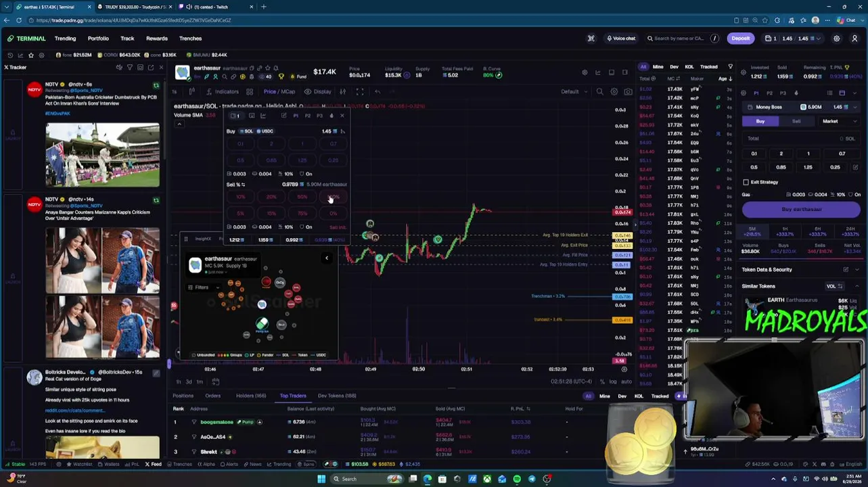Toggle chart fullscreen mode
The image size is (868, 487).
point(360,91)
